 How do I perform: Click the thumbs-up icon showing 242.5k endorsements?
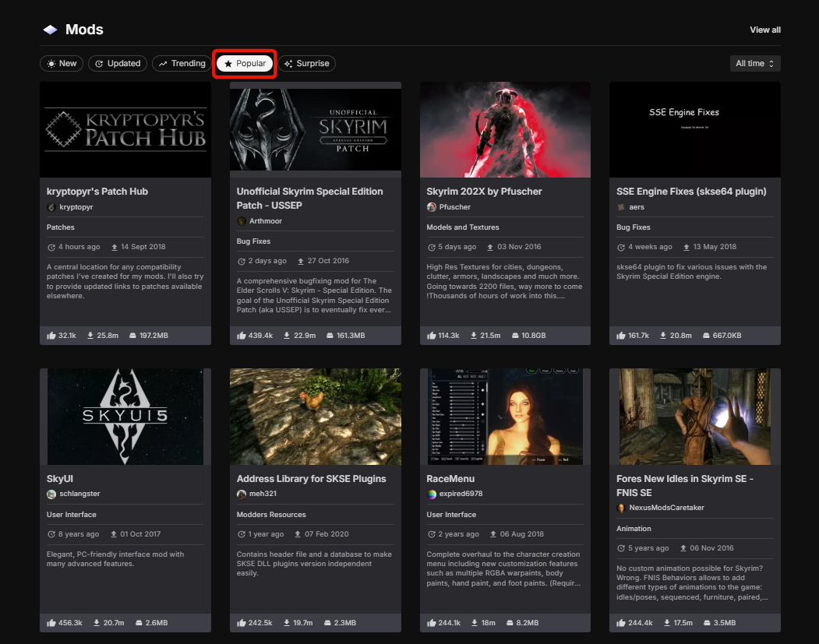pyautogui.click(x=242, y=623)
